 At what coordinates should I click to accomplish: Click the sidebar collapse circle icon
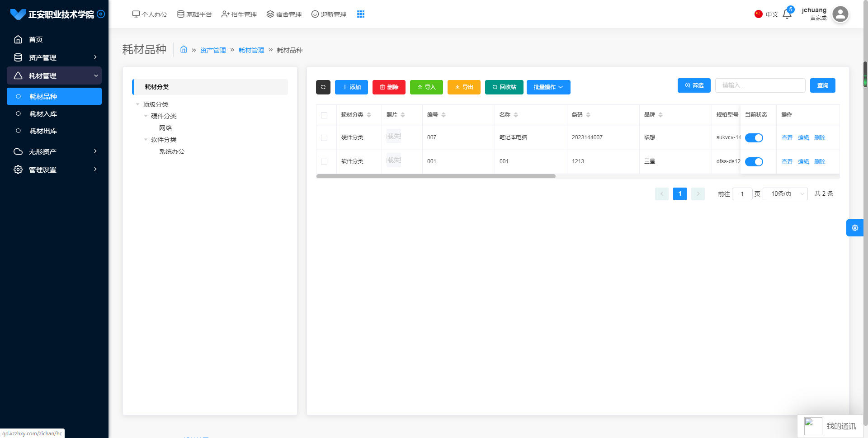click(x=101, y=14)
